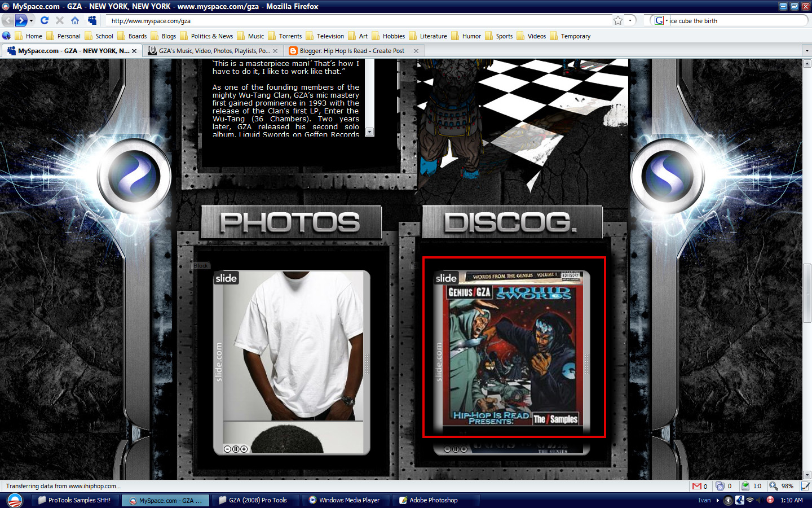Click the volume speaker tray icon

(760, 500)
